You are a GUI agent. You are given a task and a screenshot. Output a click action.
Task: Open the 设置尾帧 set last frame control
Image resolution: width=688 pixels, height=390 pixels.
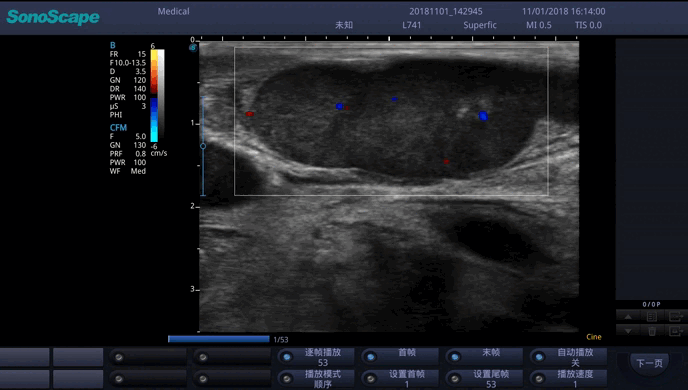click(x=484, y=379)
